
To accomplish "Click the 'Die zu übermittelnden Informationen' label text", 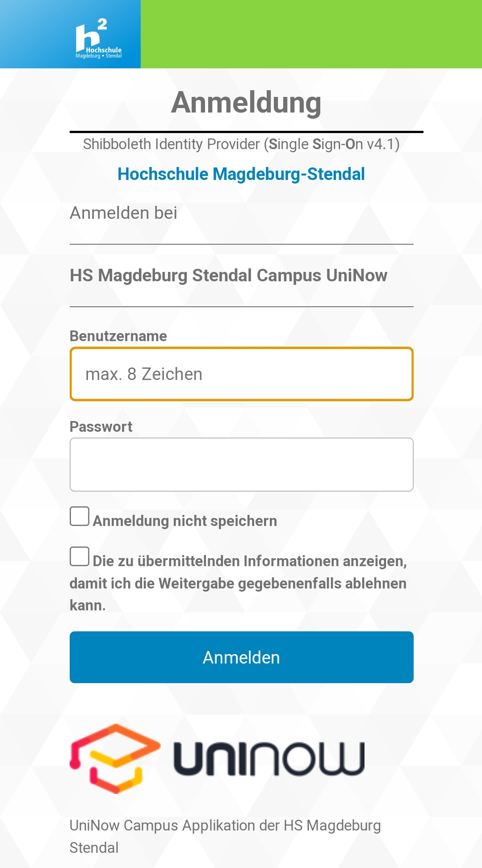I will pyautogui.click(x=249, y=561).
